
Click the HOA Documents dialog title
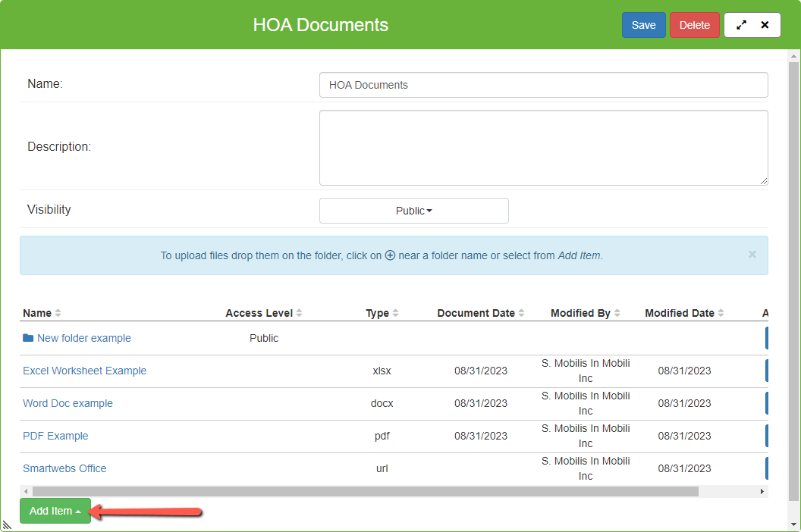point(320,25)
